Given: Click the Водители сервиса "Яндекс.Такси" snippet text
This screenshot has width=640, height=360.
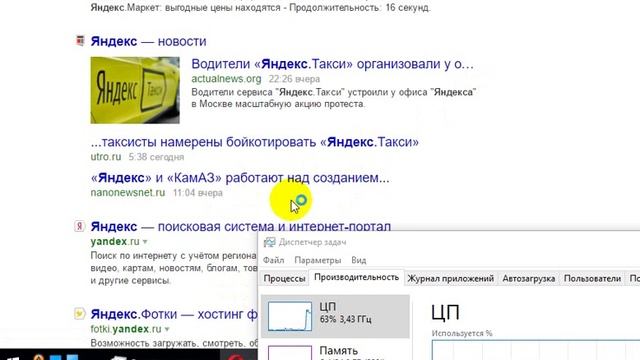Looking at the screenshot, I should 334,98.
